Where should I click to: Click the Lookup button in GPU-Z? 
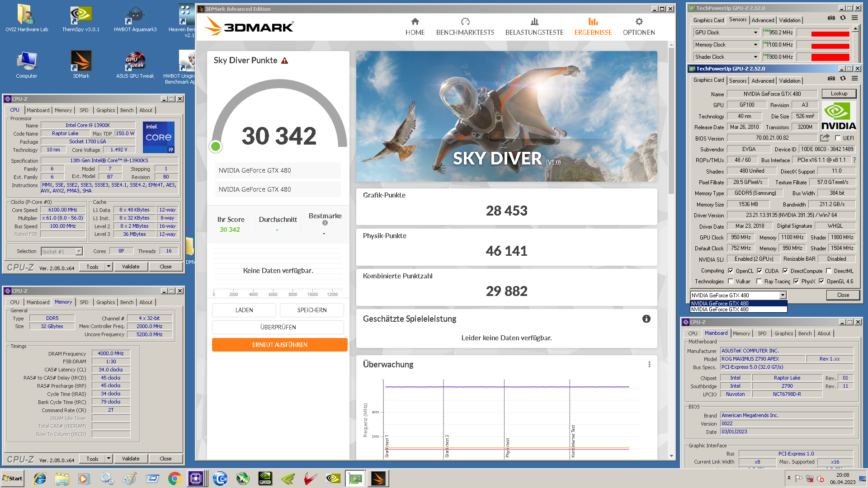tap(839, 94)
